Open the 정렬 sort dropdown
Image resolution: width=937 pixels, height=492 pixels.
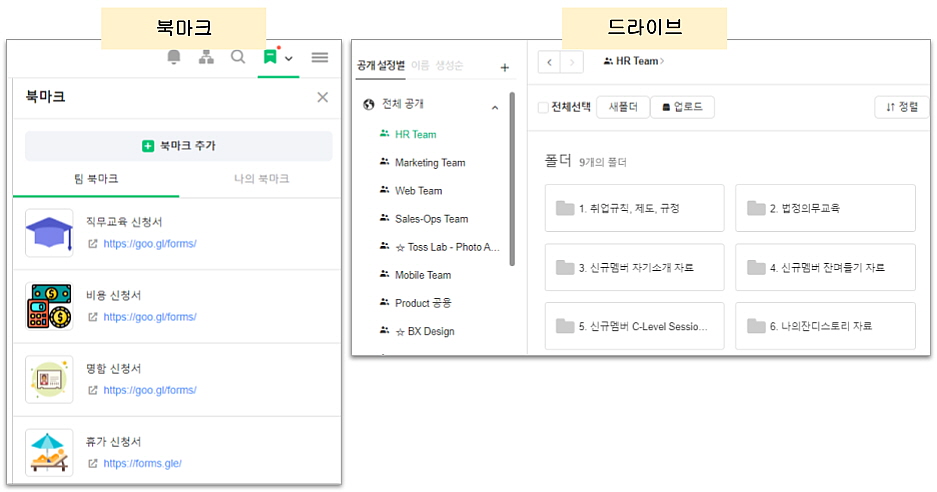[x=900, y=107]
